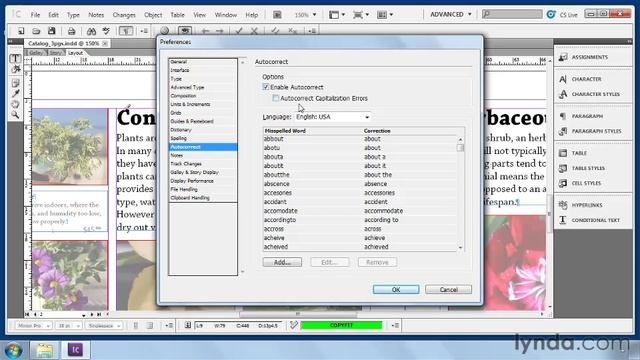Click the Next Change right arrow icon
Screen dimensions: 640x360
coord(220,31)
